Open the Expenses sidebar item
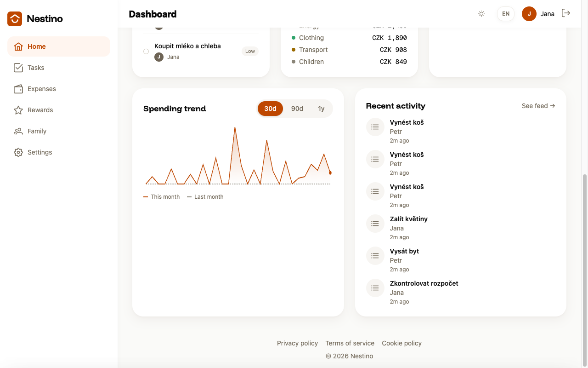Image resolution: width=588 pixels, height=368 pixels. [x=59, y=89]
